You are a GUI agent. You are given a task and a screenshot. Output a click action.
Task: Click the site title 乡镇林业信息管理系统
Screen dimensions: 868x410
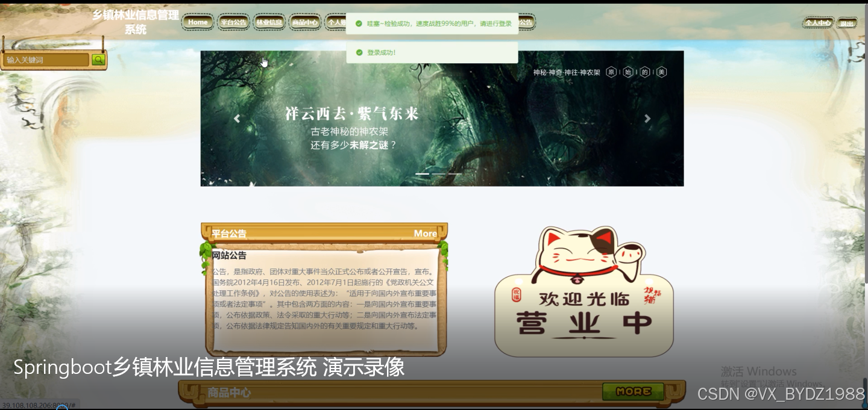click(136, 22)
